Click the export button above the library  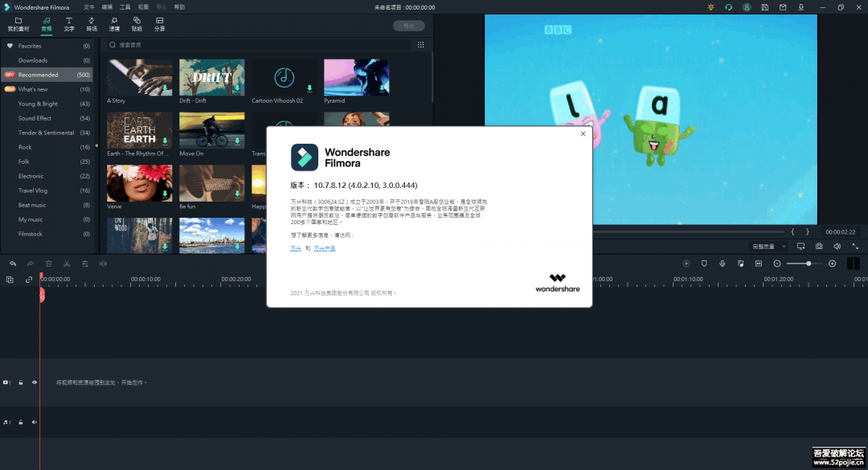pyautogui.click(x=409, y=26)
